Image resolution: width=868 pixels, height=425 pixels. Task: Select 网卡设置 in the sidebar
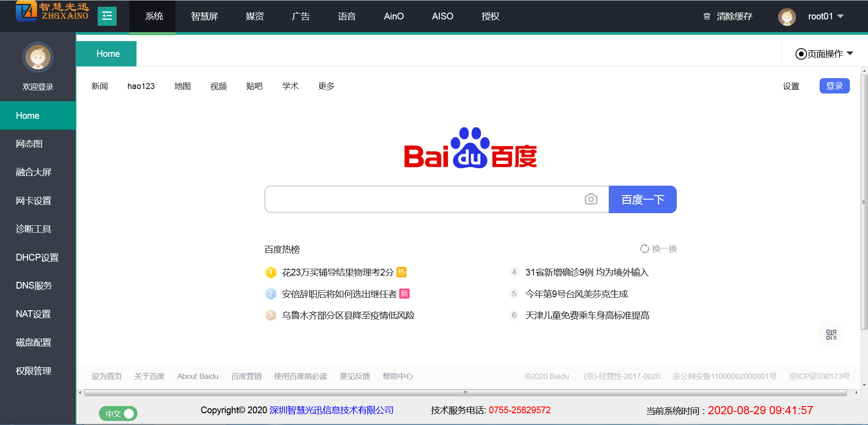click(33, 201)
